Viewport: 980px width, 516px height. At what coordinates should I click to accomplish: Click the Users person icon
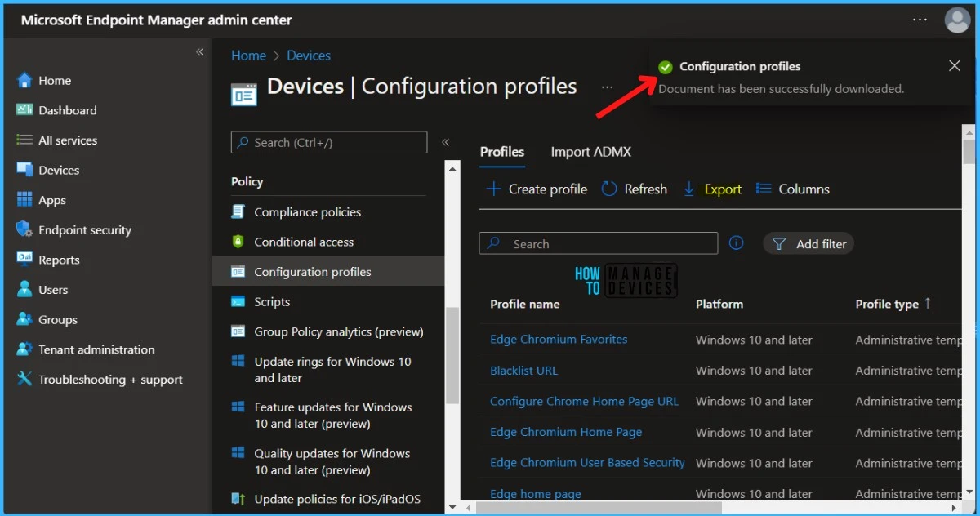click(24, 290)
